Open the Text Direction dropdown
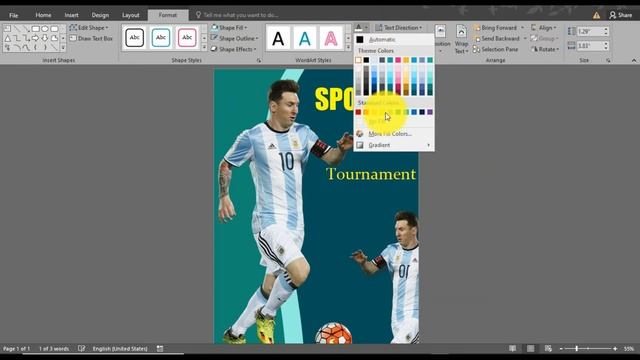 pos(399,28)
